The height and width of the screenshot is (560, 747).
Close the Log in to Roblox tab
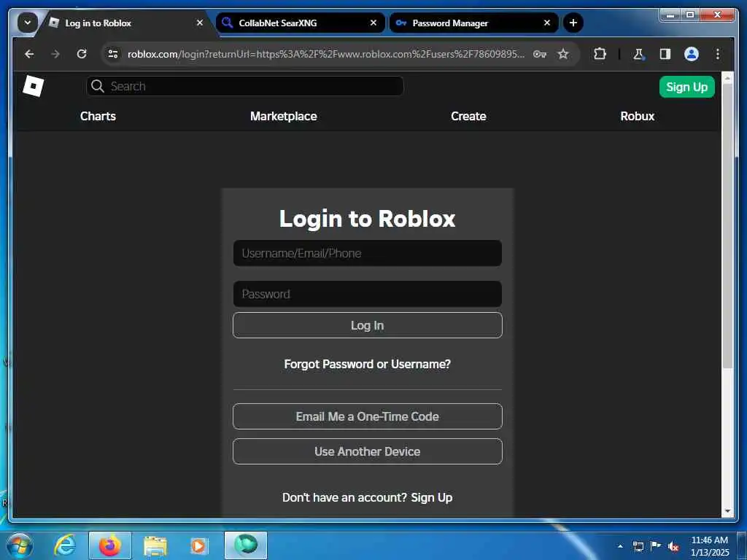point(200,23)
